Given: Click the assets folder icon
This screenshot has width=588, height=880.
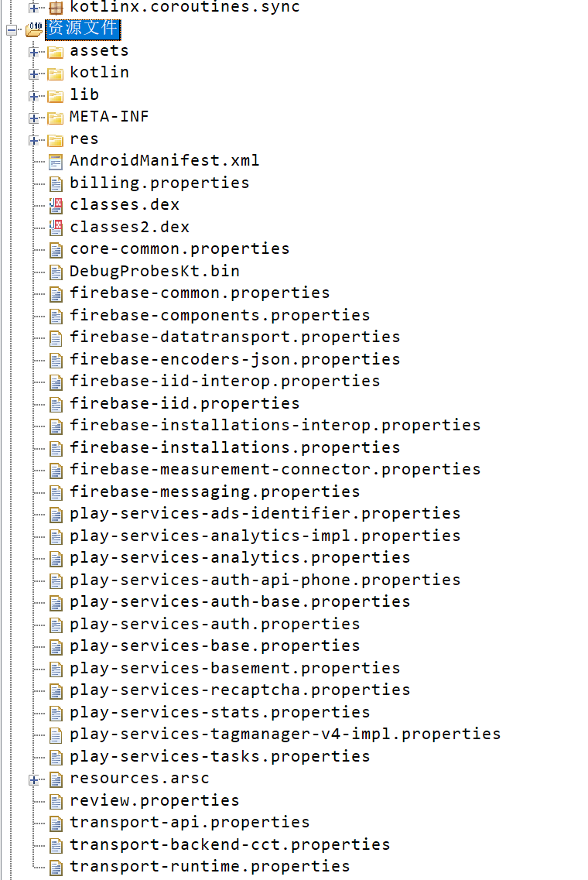Looking at the screenshot, I should tap(56, 52).
